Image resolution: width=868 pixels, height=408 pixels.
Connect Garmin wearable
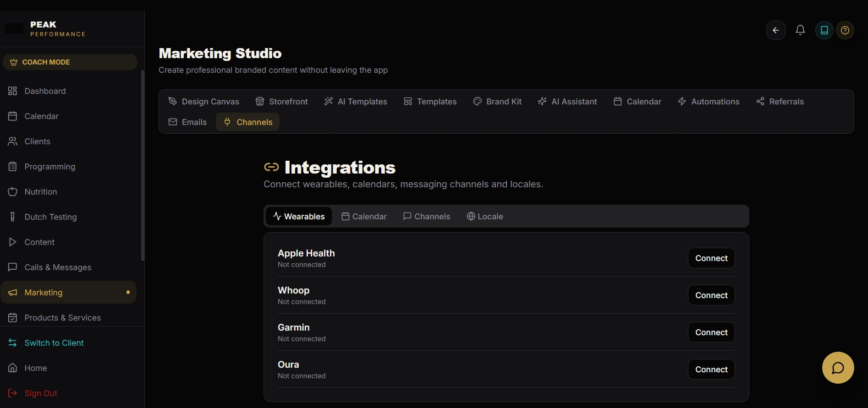711,332
